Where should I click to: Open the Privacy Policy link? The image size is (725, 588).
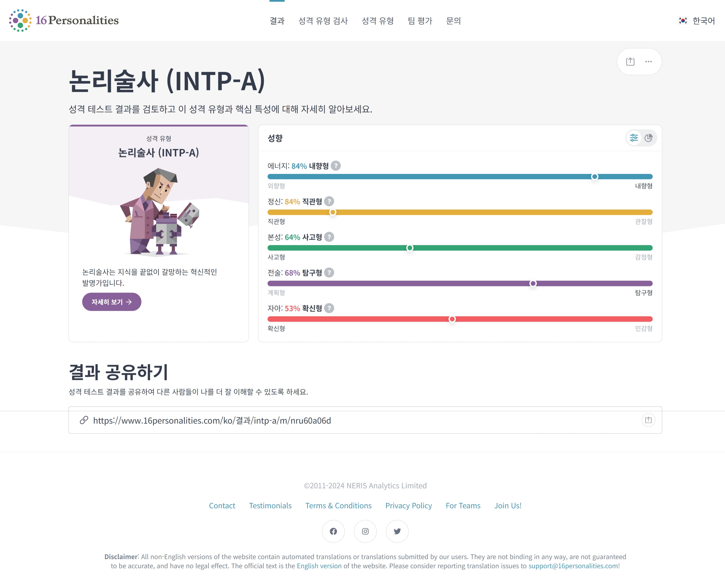[x=408, y=506]
